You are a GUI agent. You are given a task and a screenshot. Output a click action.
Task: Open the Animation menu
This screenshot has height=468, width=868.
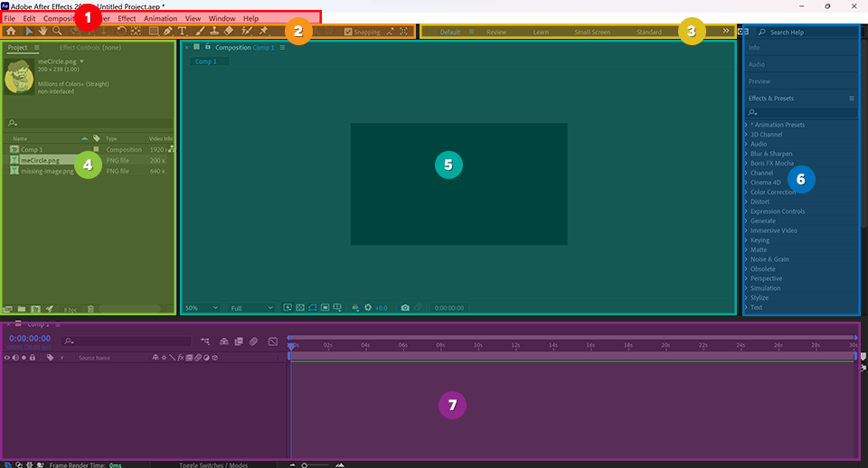[161, 18]
